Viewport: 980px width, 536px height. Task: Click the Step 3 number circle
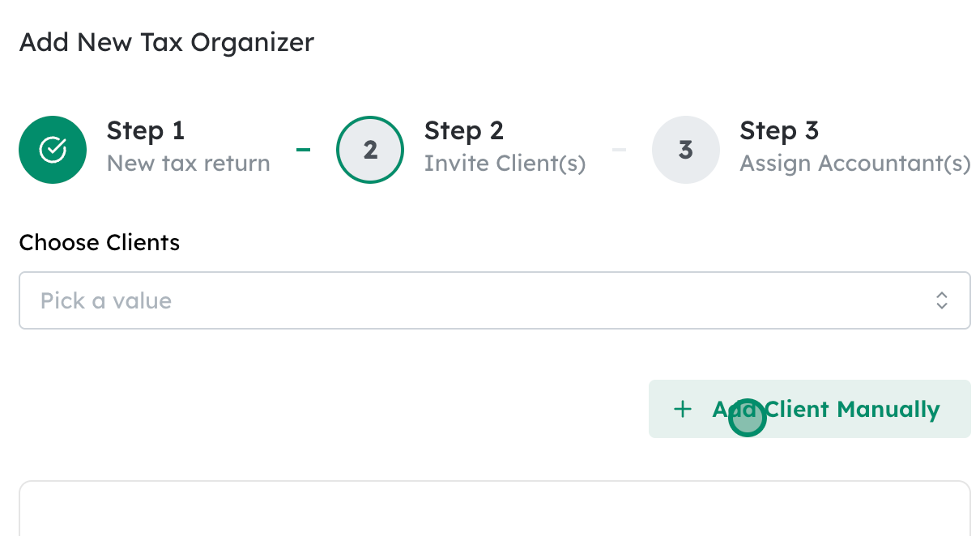(685, 150)
